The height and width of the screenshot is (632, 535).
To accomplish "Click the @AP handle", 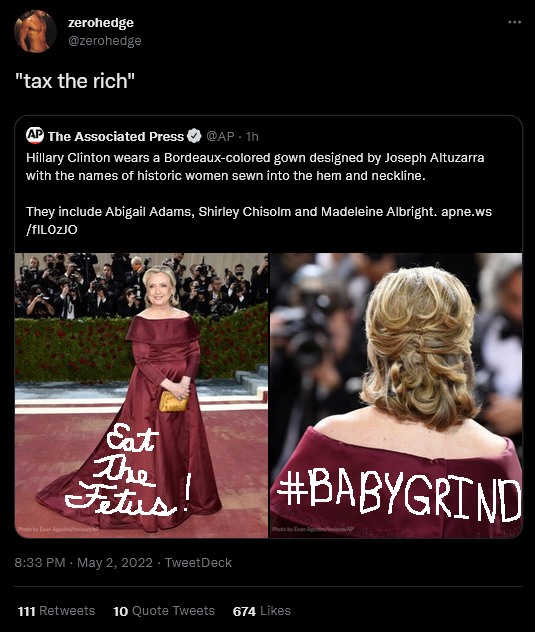I will [x=220, y=137].
